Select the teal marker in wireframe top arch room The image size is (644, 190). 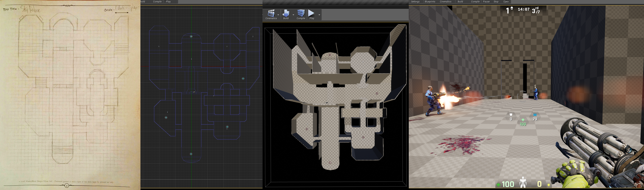[x=191, y=37]
